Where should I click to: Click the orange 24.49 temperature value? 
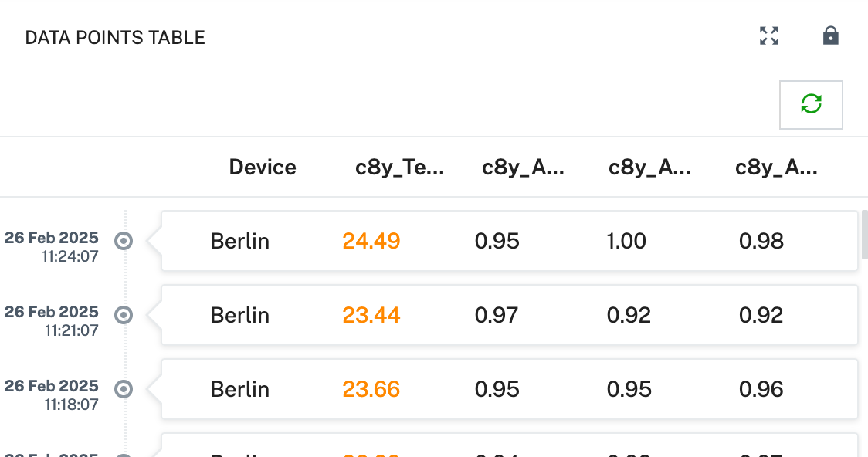[x=371, y=242]
